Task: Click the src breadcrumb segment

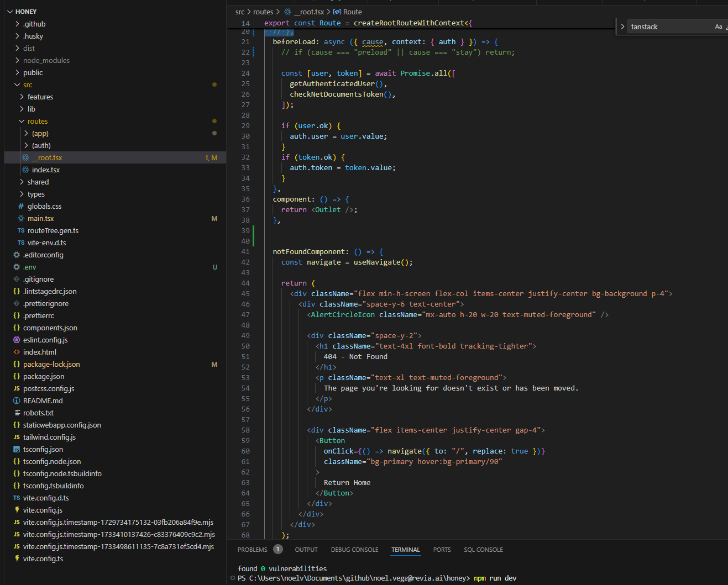Action: coord(240,12)
